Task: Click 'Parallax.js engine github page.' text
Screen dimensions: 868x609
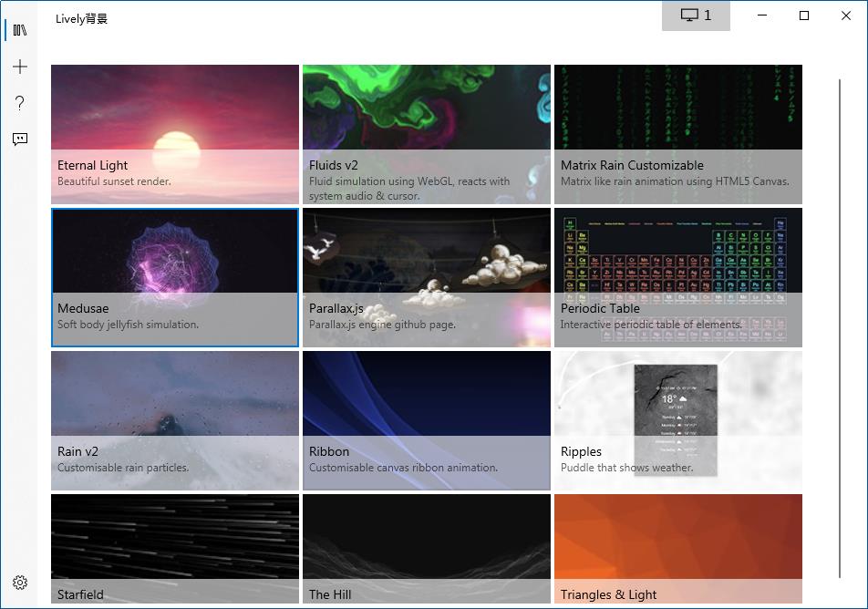Action: (382, 325)
